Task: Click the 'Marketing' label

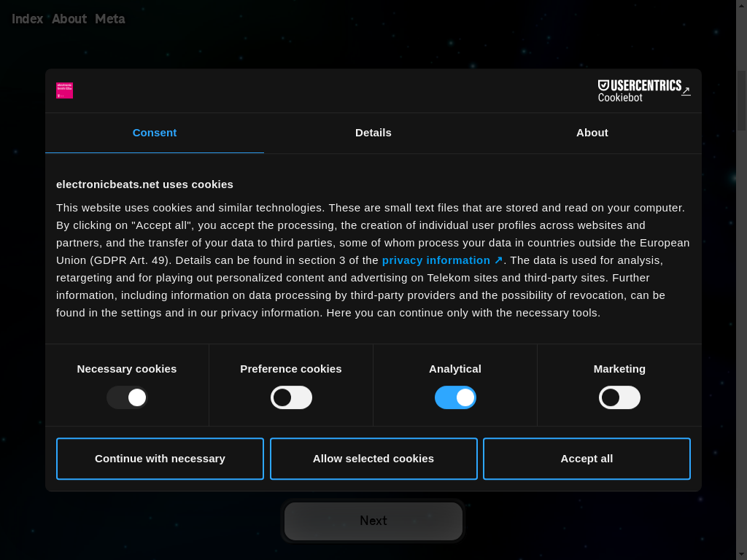Action: tap(619, 369)
